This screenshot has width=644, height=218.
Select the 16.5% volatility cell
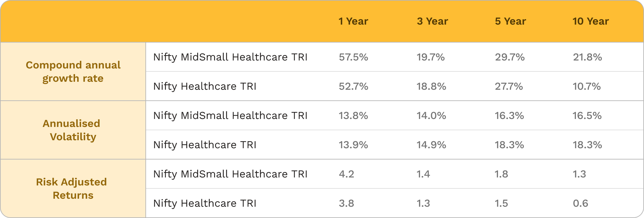[x=587, y=116]
